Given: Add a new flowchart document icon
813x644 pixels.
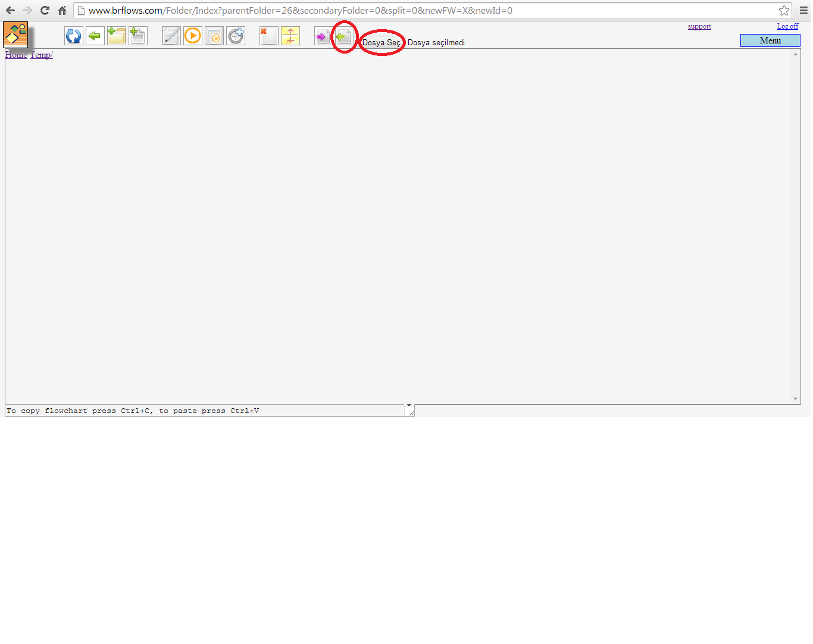Looking at the screenshot, I should [138, 36].
